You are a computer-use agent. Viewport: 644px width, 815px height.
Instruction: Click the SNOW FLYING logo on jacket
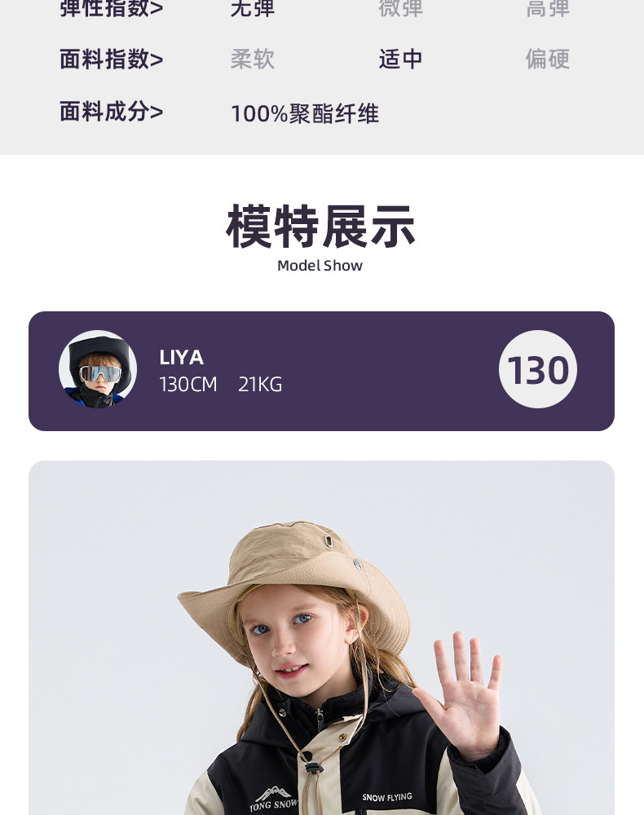coord(387,796)
